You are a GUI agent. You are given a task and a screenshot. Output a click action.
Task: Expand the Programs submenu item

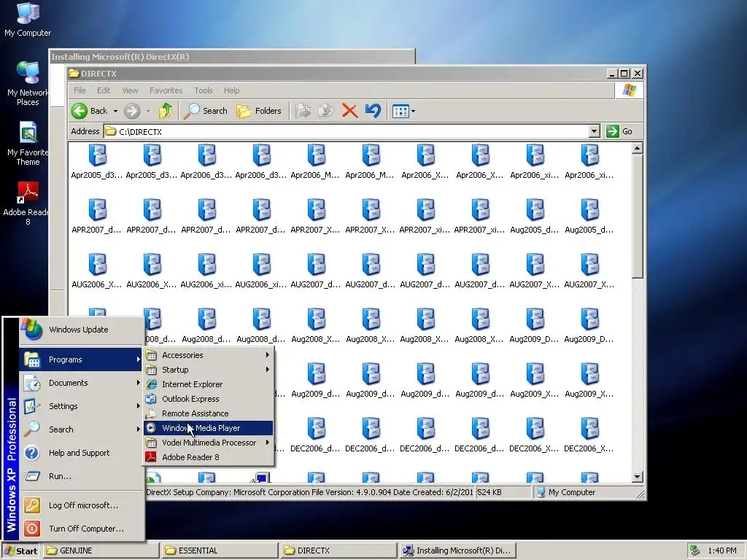coord(82,359)
